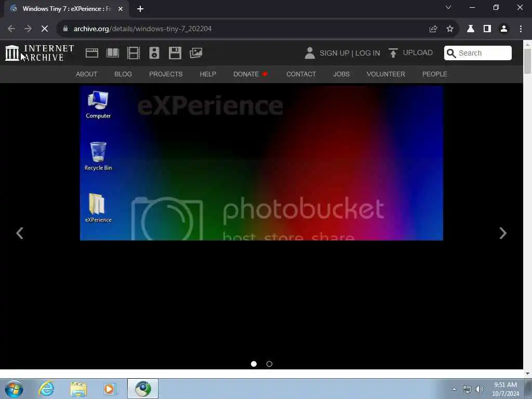Bookmark this page with star icon
Viewport: 532px width, 399px height.
click(x=449, y=29)
